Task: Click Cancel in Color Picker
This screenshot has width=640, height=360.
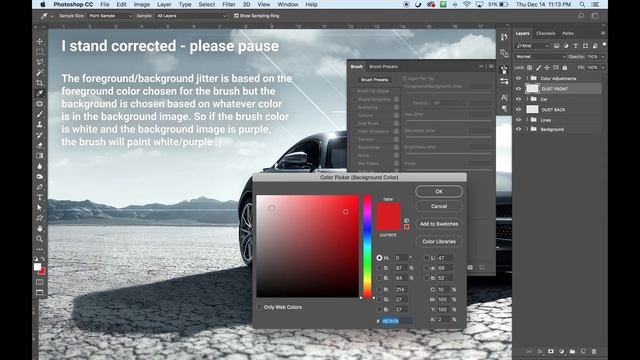Action: [439, 207]
